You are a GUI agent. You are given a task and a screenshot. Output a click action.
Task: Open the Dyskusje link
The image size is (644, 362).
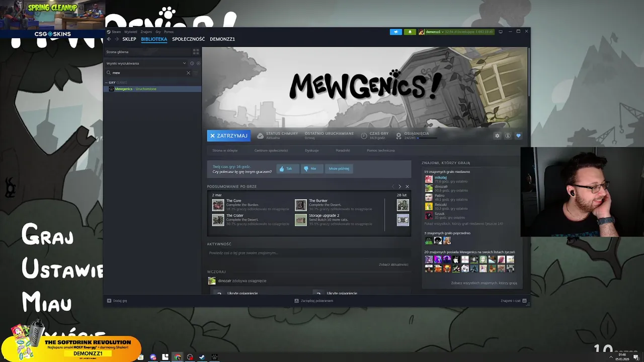tap(312, 150)
